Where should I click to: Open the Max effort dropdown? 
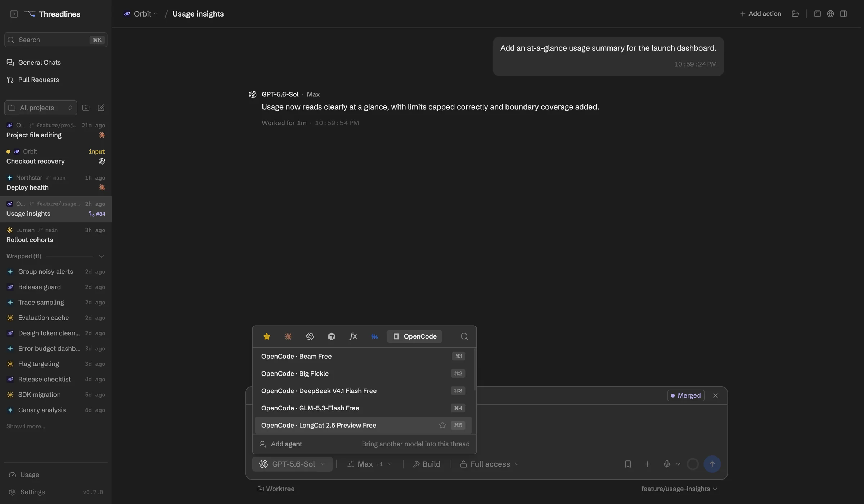(369, 464)
